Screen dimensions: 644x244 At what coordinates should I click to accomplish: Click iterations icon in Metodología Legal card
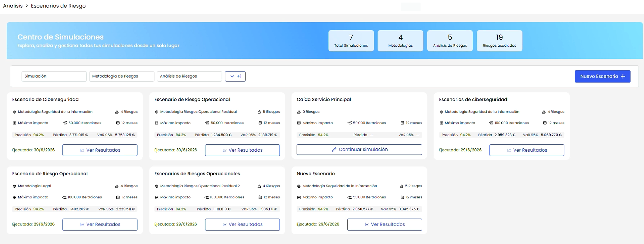(64, 197)
